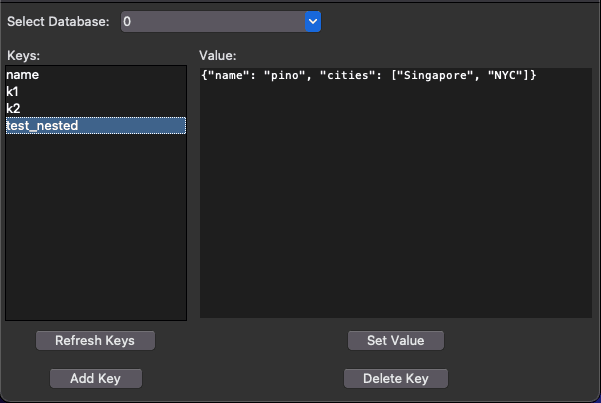This screenshot has height=403, width=601.
Task: Click the database field showing 0
Action: click(x=210, y=21)
